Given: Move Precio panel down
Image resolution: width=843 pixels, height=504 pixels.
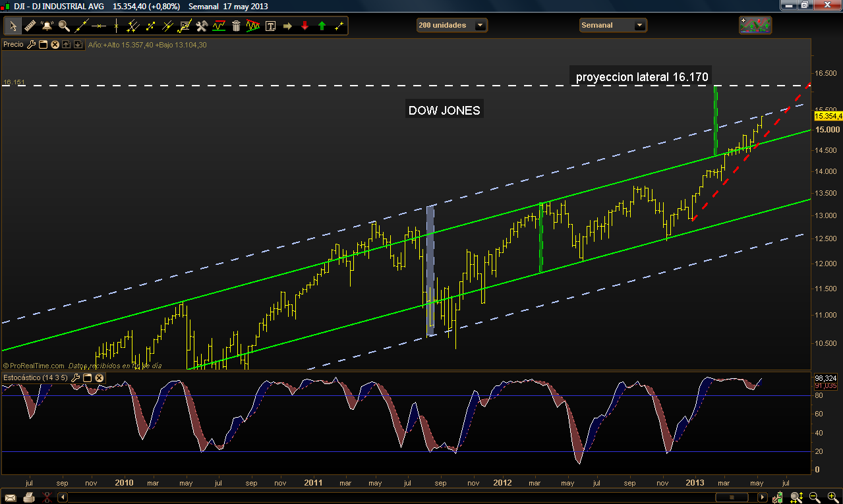Looking at the screenshot, I should tap(78, 45).
